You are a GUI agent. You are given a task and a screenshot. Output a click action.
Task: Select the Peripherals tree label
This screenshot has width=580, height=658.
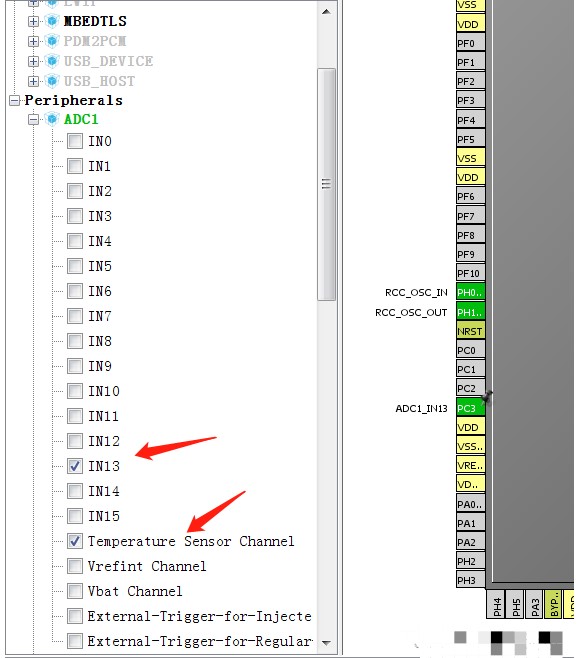[73, 101]
